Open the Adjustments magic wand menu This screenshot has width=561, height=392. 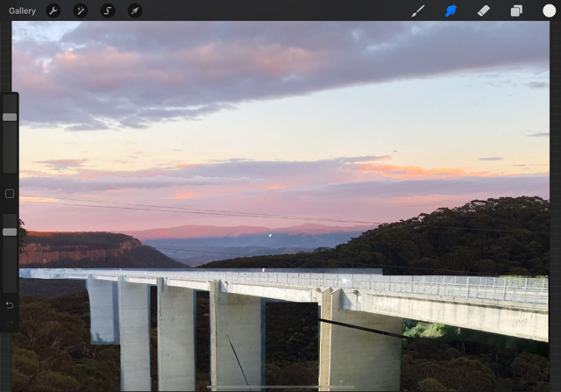80,11
